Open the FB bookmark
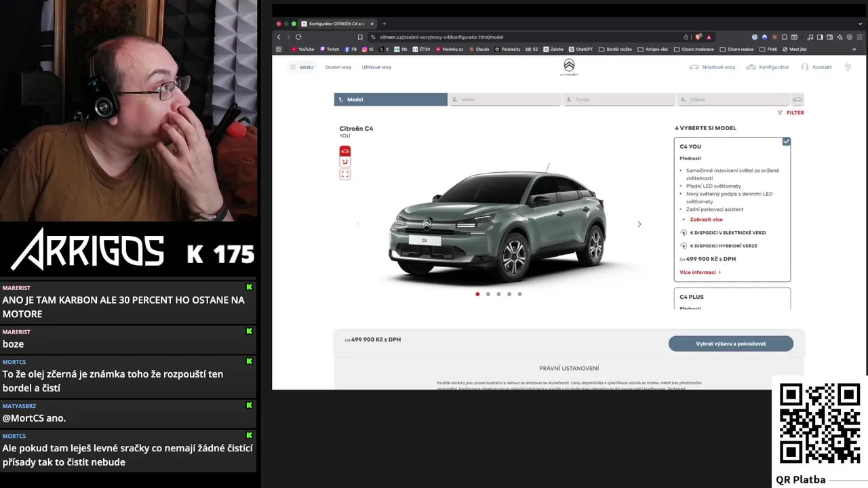 coord(351,49)
